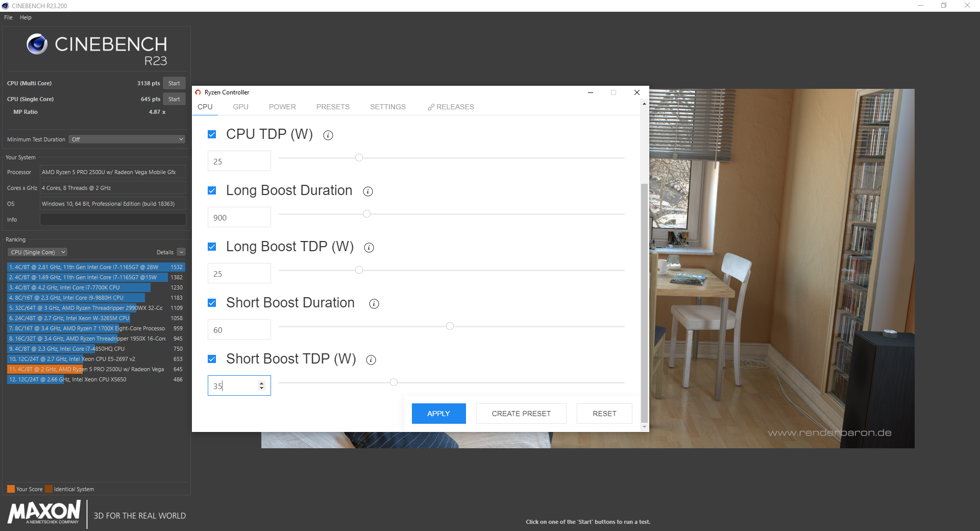Click the Long Boost TDP value field
The width and height of the screenshot is (980, 531).
point(239,274)
